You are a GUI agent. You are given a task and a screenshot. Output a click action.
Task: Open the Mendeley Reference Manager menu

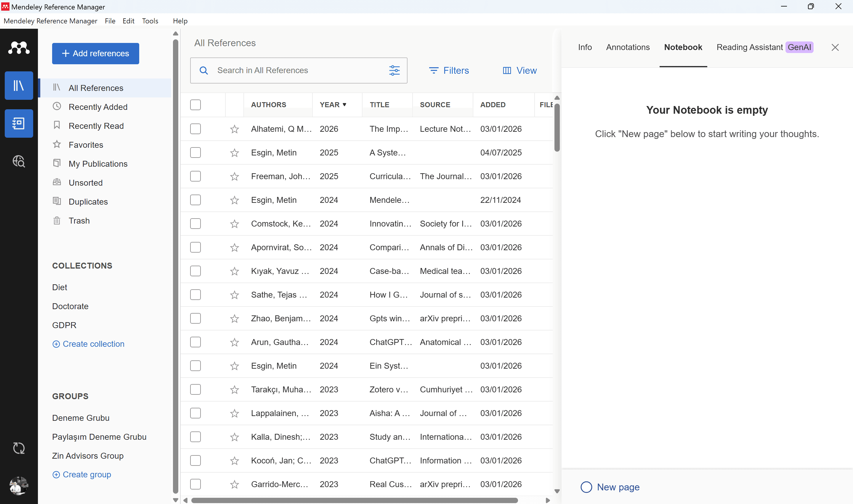(50, 21)
